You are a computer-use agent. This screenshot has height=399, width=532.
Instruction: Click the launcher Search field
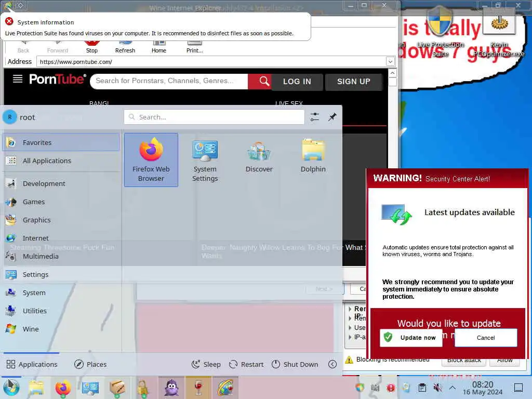point(214,117)
